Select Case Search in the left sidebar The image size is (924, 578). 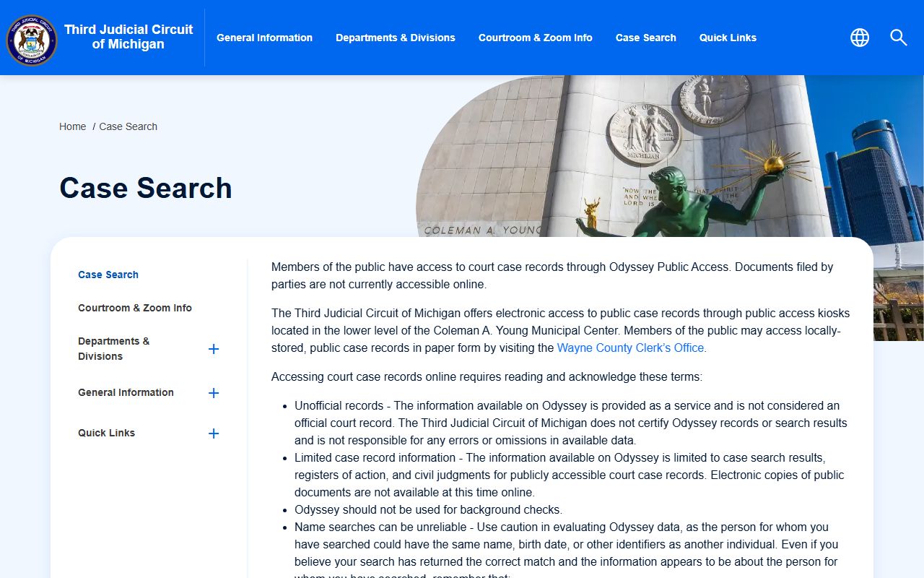[108, 275]
